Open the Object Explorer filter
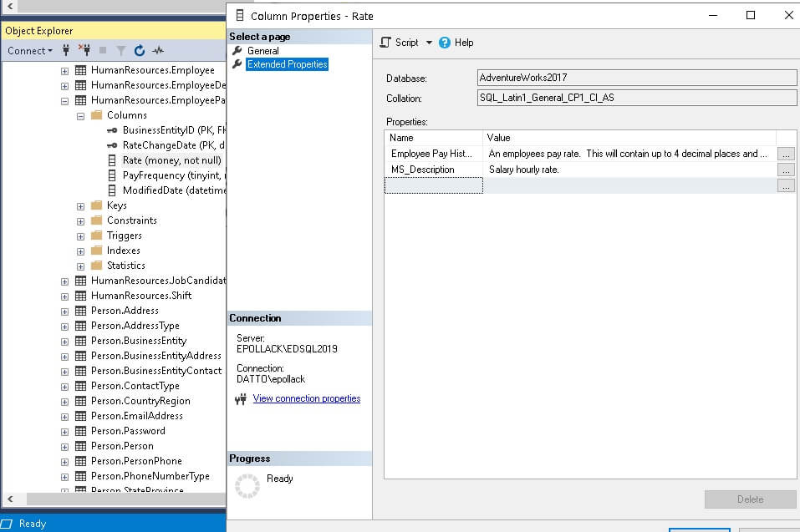Image resolution: width=800 pixels, height=532 pixels. click(120, 51)
